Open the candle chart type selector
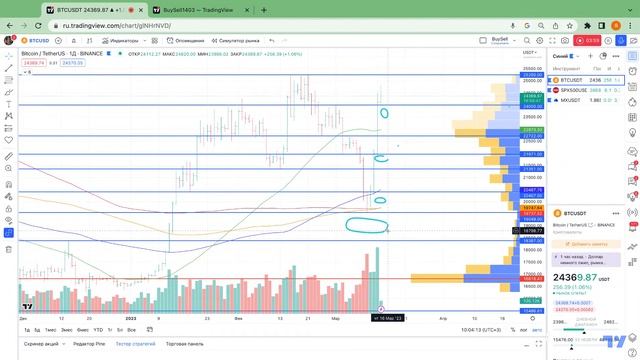640x360 pixels. pos(89,40)
